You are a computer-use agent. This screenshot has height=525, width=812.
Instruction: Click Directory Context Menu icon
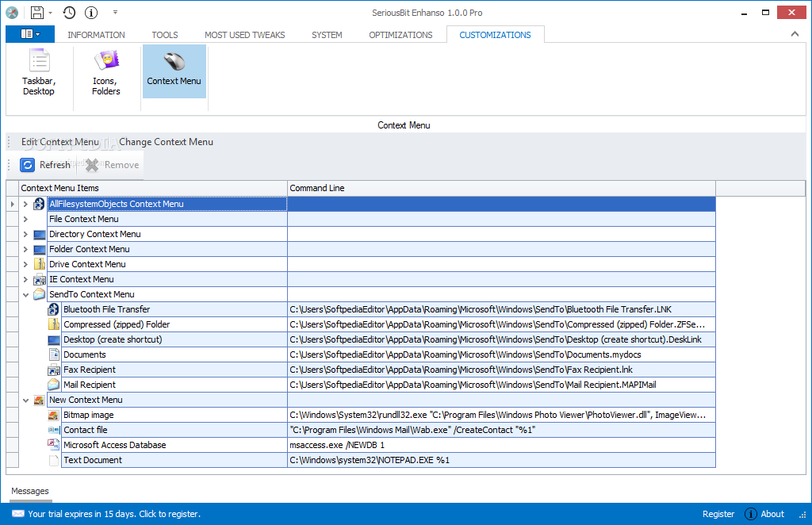(40, 235)
